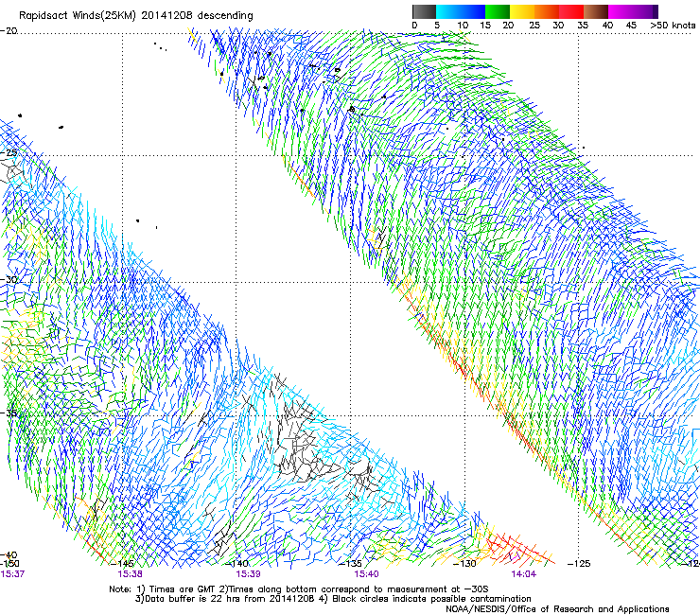Click the cyan 5-10 knots legend swatch
The height and width of the screenshot is (615, 700).
pyautogui.click(x=448, y=11)
